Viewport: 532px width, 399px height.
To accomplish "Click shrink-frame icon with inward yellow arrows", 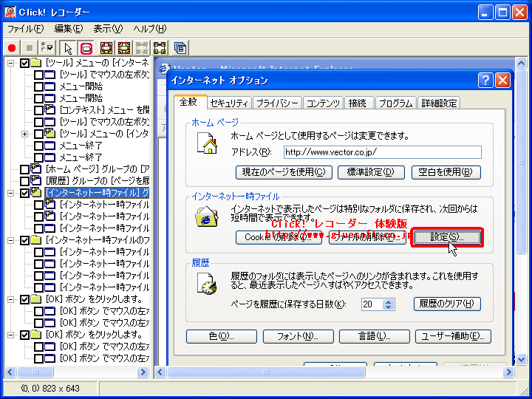I will click(124, 48).
